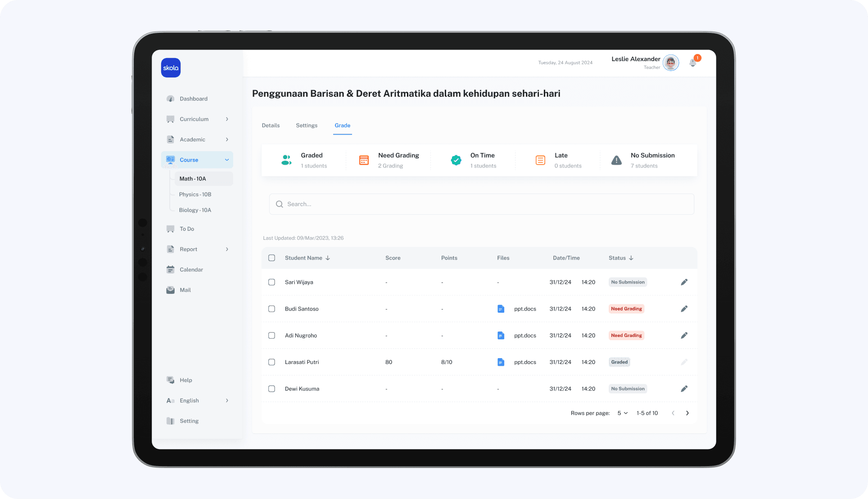
Task: Select the Budi Santoso row checkbox
Action: 271,309
